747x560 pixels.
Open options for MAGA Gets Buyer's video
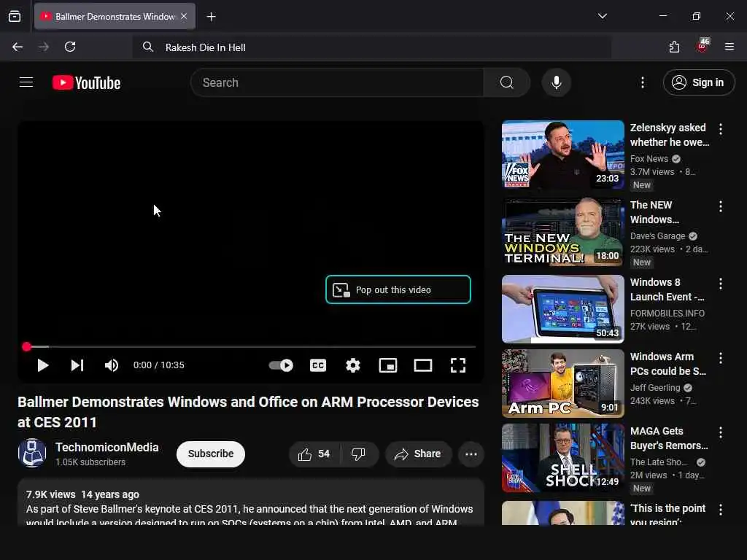click(x=721, y=432)
